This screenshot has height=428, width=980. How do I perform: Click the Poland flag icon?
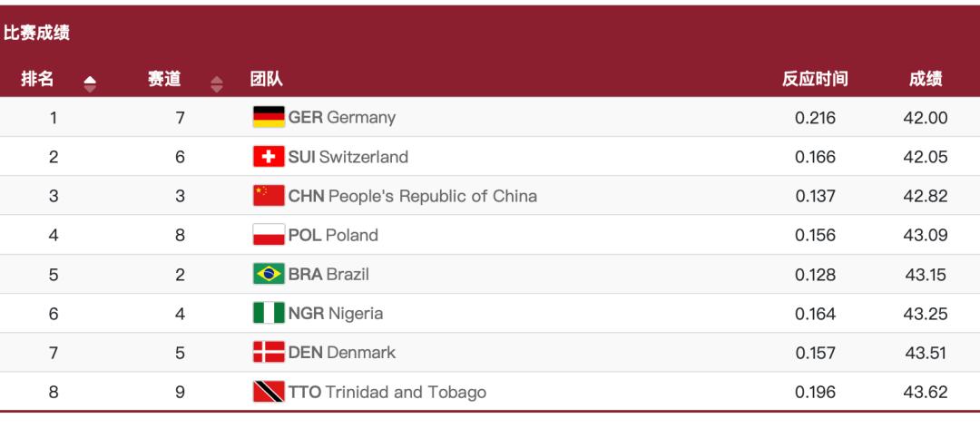pyautogui.click(x=269, y=235)
